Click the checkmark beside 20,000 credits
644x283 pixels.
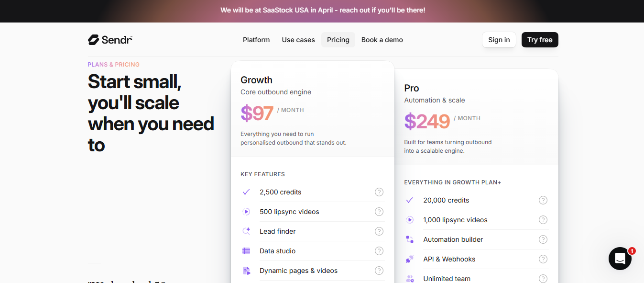click(x=410, y=200)
